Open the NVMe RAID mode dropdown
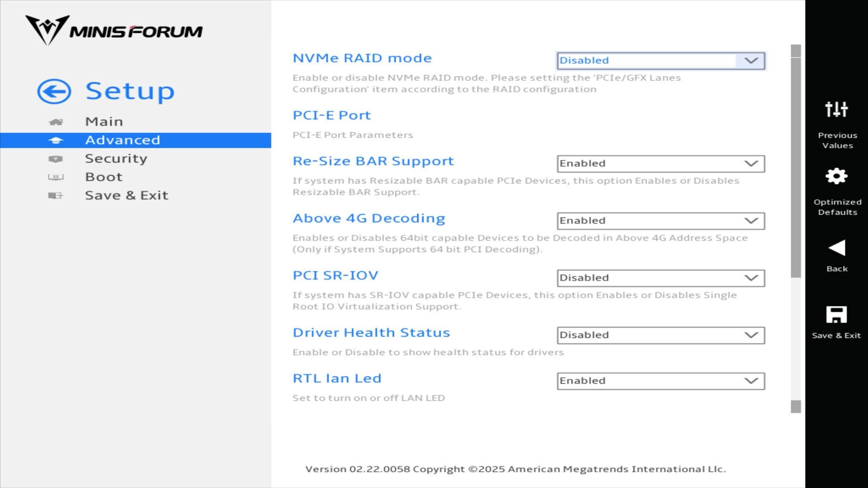 pyautogui.click(x=660, y=61)
